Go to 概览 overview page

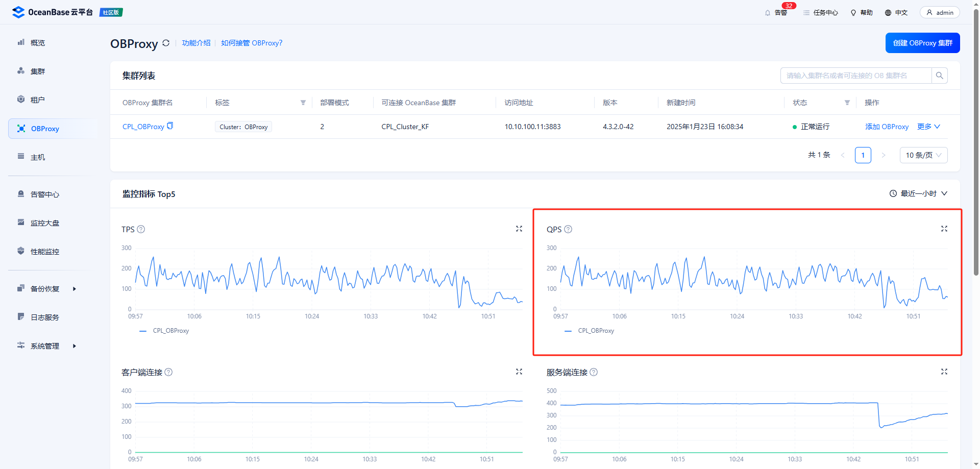click(38, 43)
